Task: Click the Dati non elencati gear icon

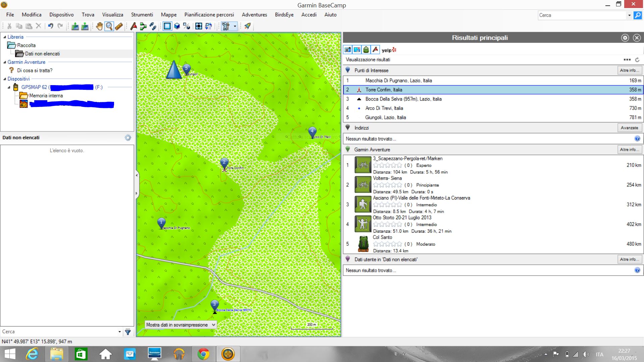Action: pos(128,138)
